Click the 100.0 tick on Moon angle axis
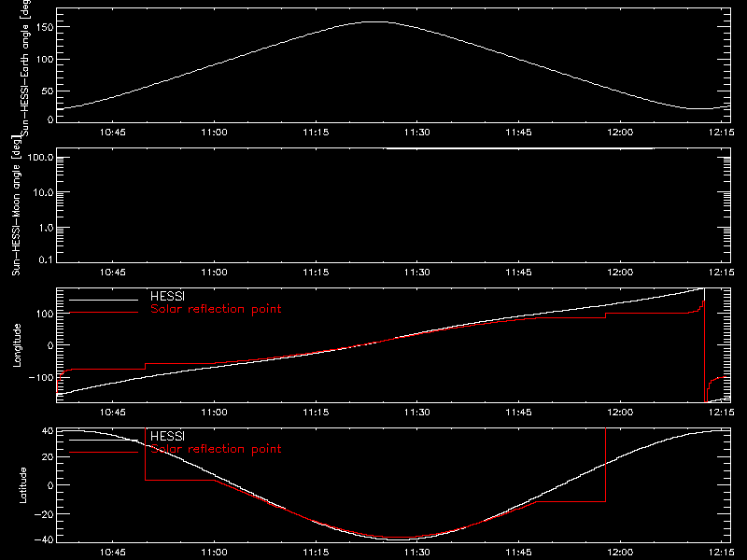747x560 pixels. pyautogui.click(x=40, y=158)
